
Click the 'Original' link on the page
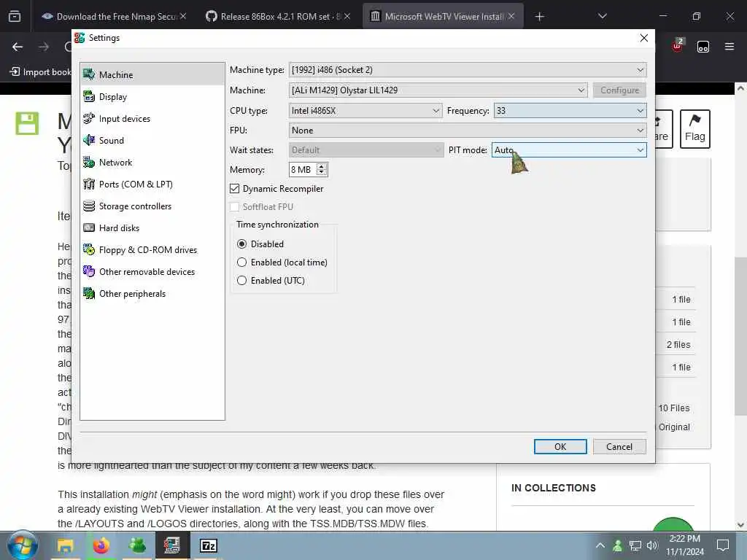point(673,427)
